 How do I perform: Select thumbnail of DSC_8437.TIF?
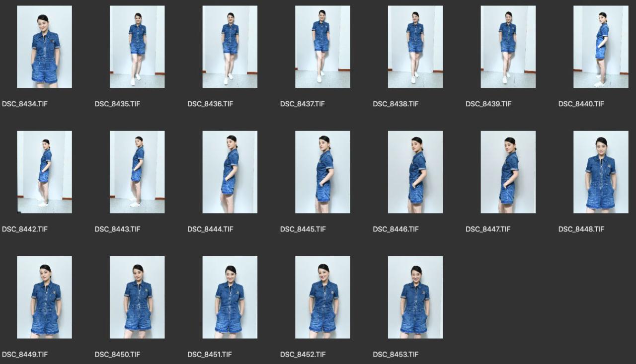[322, 47]
